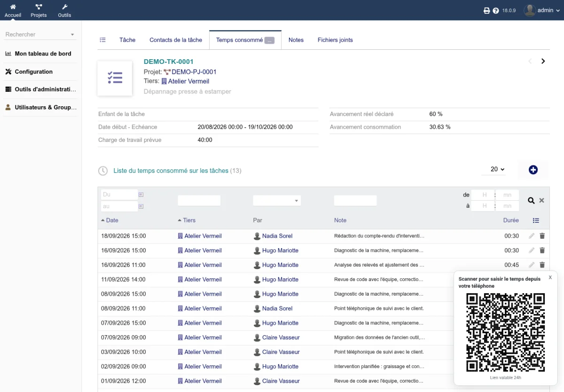Expand the Rechercher search dropdown
The width and height of the screenshot is (564, 392).
click(40, 34)
